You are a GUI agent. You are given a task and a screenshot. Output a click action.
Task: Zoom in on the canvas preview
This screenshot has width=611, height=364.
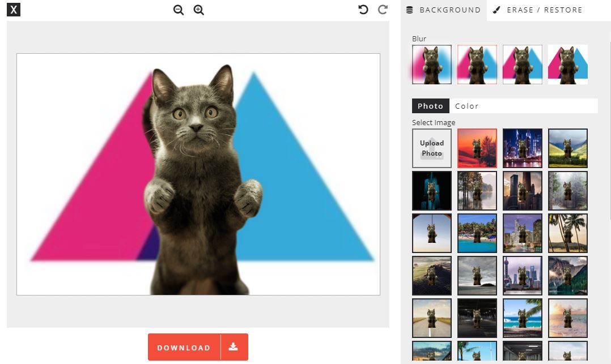coord(199,10)
